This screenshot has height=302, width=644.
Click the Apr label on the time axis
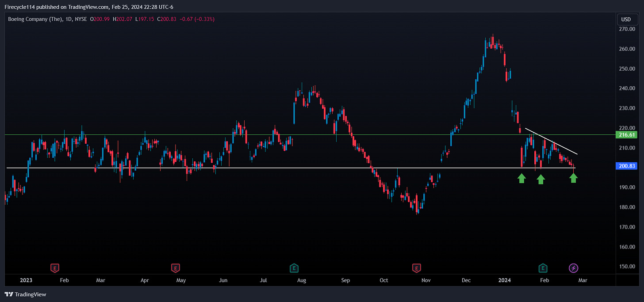tap(145, 280)
